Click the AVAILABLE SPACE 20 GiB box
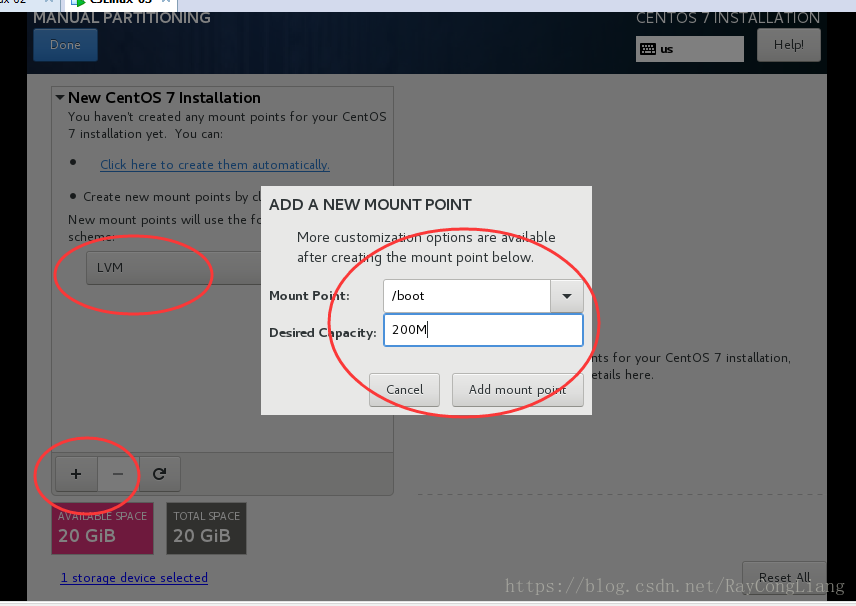The image size is (856, 606). pyautogui.click(x=103, y=528)
